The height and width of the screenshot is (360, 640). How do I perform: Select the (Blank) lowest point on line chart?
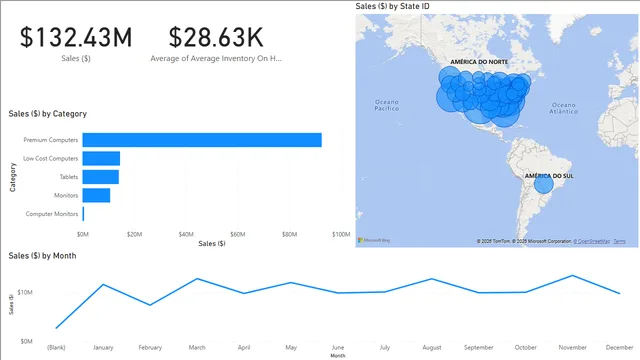[56, 328]
